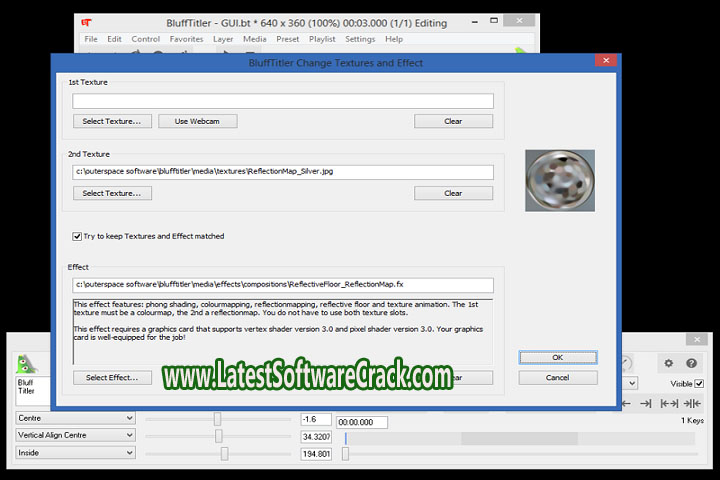
Task: Click the help question mark icon
Action: tap(691, 363)
